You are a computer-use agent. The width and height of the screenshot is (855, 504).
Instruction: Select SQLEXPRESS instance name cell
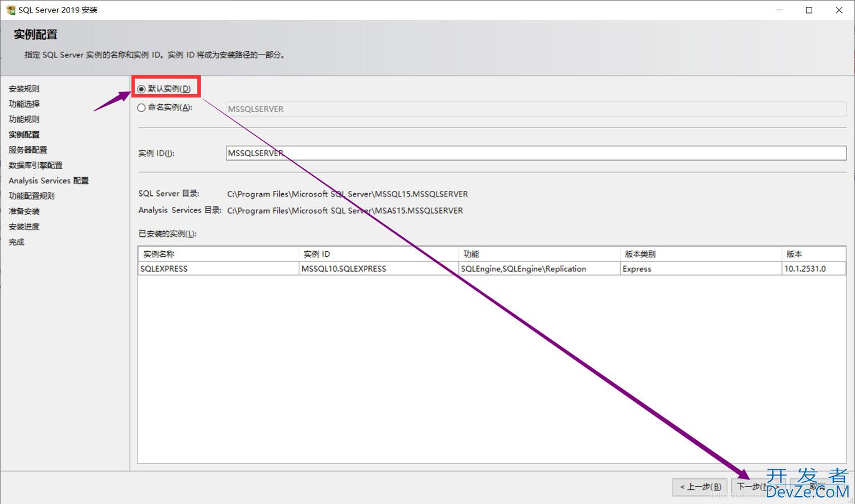[x=219, y=269]
